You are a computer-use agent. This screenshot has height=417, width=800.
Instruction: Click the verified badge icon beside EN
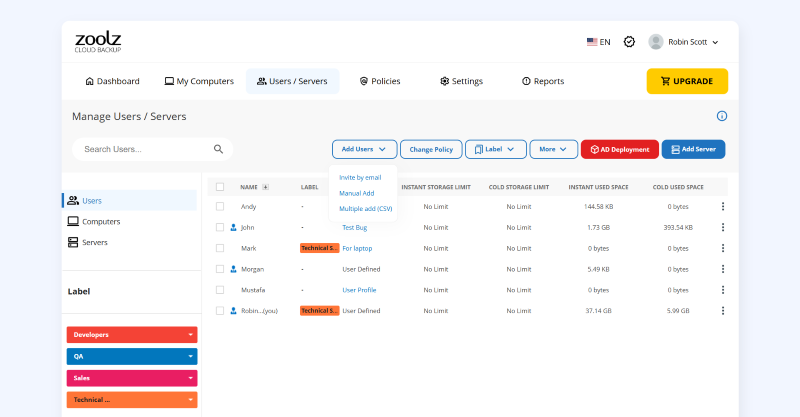(629, 42)
